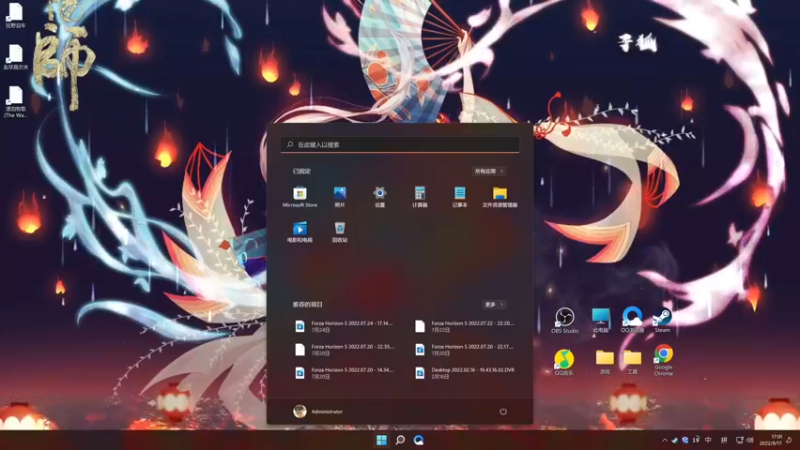The height and width of the screenshot is (450, 800).
Task: Open Forza Horizon 5 2022.07.20 - 14.34 file
Action: pyautogui.click(x=344, y=373)
